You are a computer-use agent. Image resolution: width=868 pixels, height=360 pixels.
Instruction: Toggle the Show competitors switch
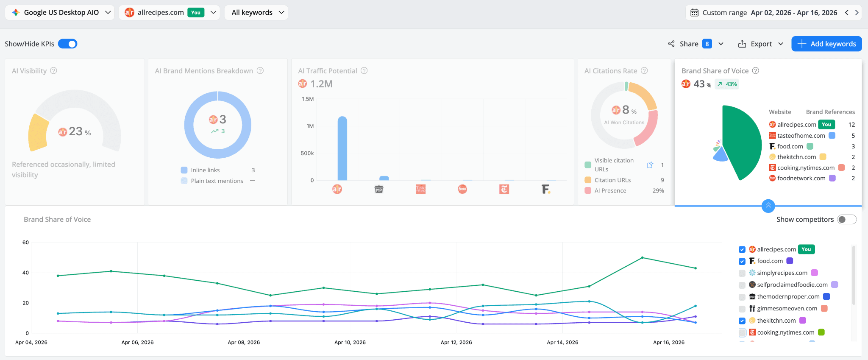point(846,219)
